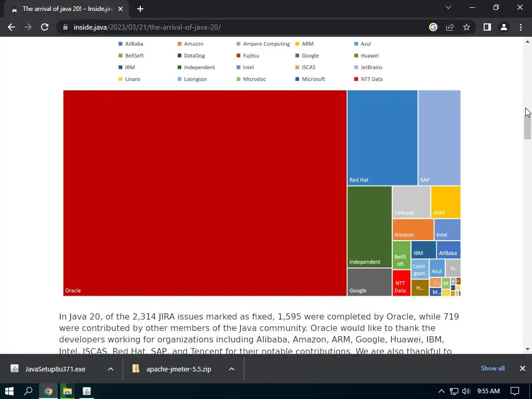Click the 'Ampere Computing' legend label
Screen dimensions: 532x399
point(267,44)
